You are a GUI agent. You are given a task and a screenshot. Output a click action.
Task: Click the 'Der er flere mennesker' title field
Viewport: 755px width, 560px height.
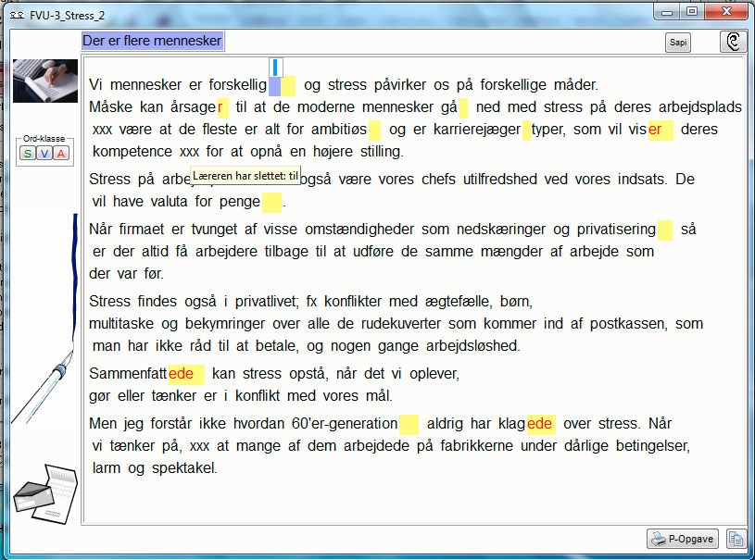[x=152, y=41]
